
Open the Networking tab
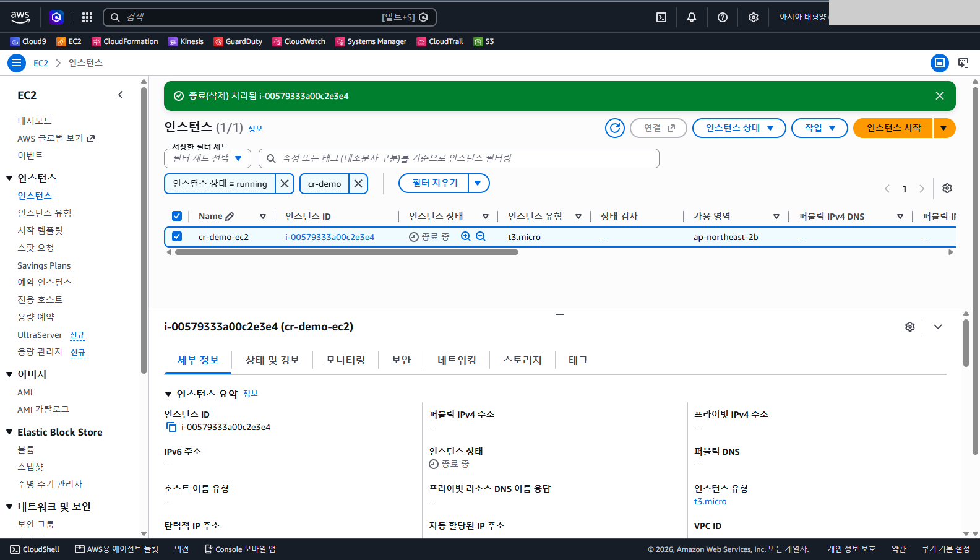pos(457,360)
